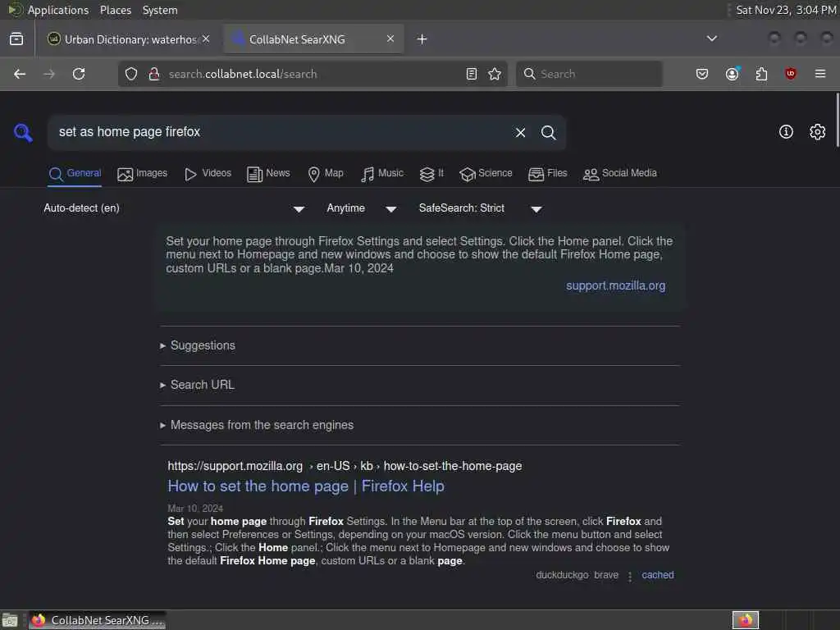Screen dimensions: 840x630
Task: Select the Social Media search category
Action: click(x=620, y=174)
